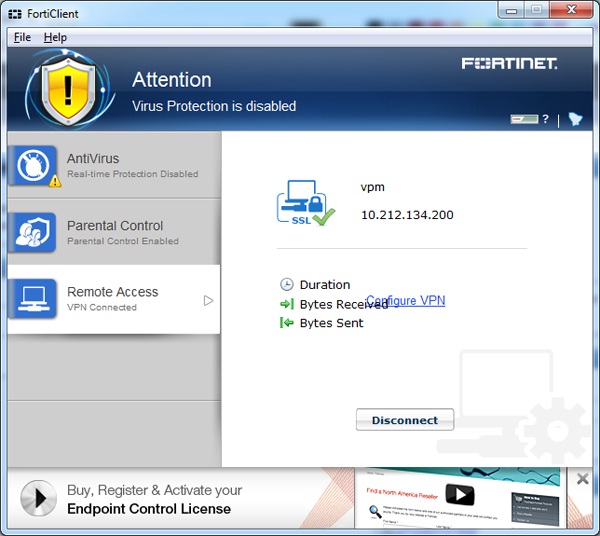Image resolution: width=600 pixels, height=536 pixels.
Task: Click the key card icon near help
Action: coord(524,119)
